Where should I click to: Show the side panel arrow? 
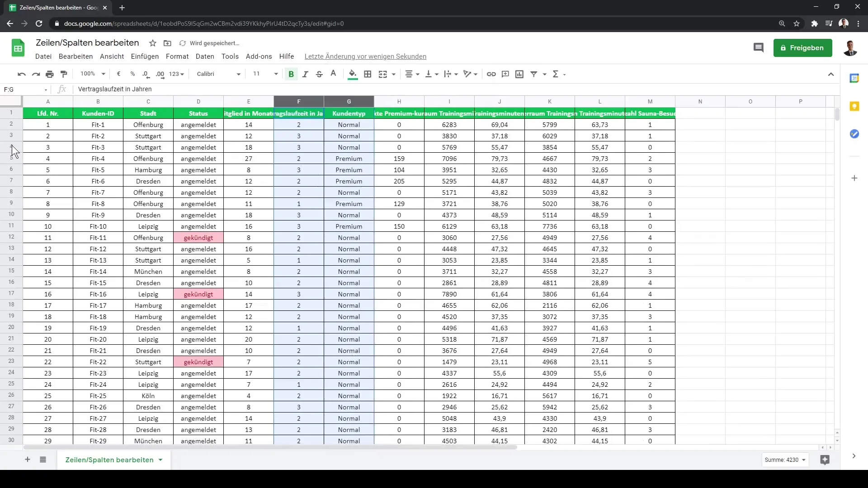click(854, 456)
